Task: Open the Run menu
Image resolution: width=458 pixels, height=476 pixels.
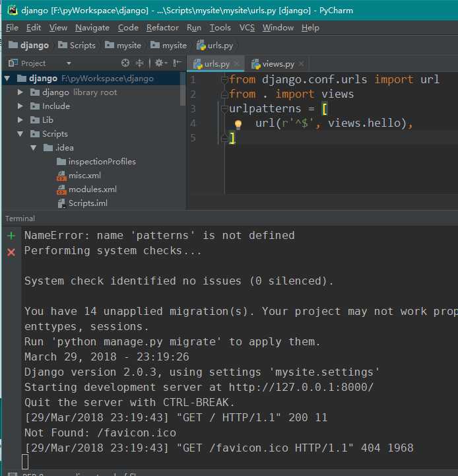Action: click(194, 28)
